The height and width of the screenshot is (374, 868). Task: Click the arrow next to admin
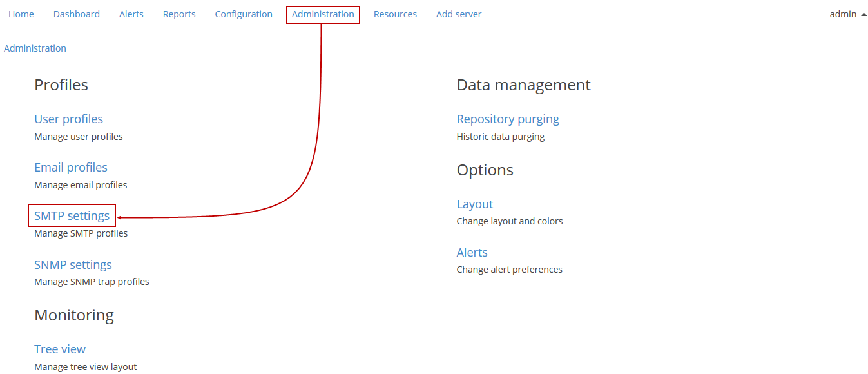(x=863, y=14)
